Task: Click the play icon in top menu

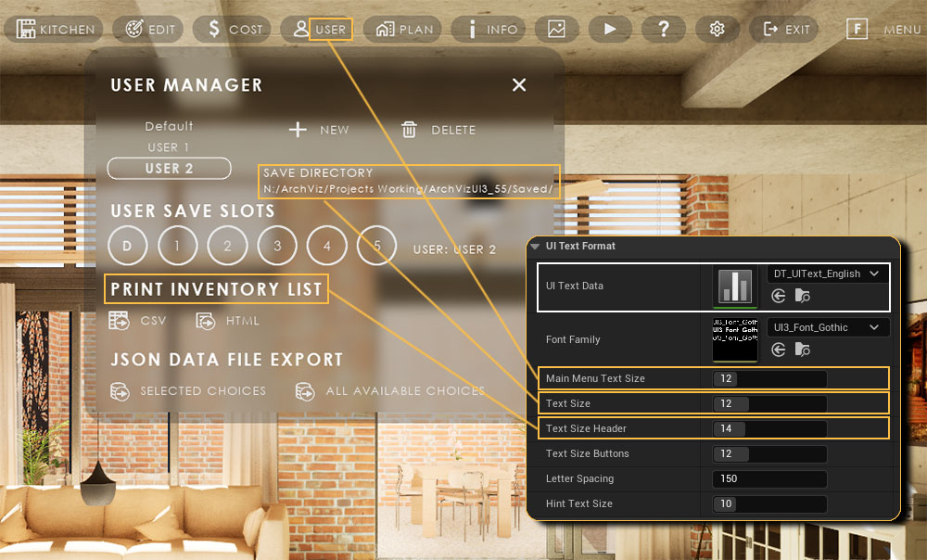Action: coord(609,29)
